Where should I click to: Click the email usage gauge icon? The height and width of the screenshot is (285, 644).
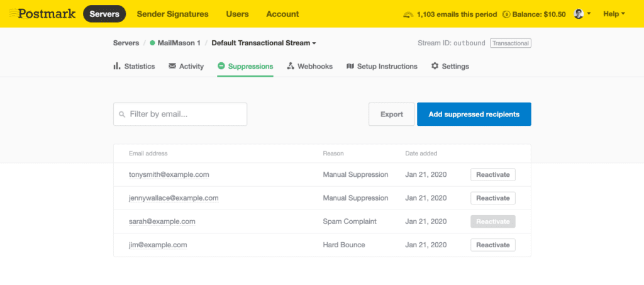click(x=409, y=14)
